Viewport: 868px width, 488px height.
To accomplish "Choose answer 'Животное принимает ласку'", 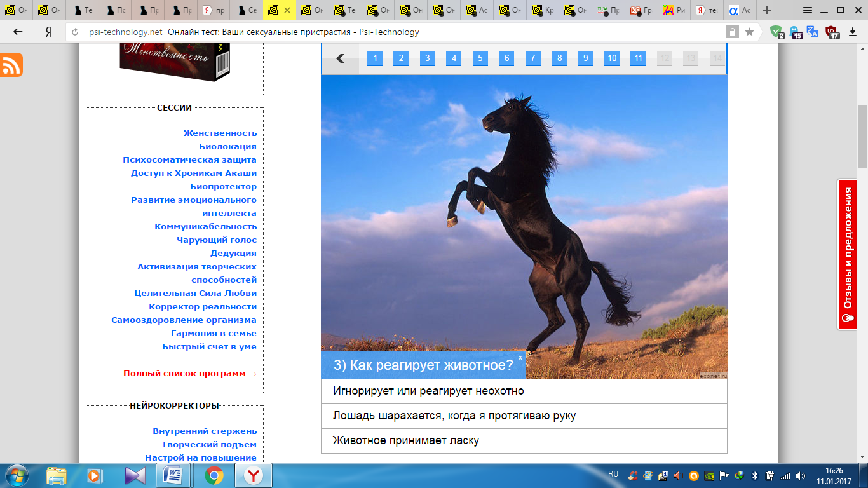I will coord(524,440).
